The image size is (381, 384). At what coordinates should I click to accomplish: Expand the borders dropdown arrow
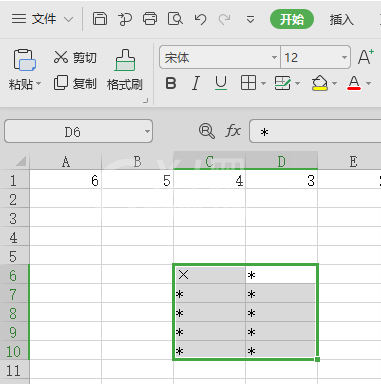(x=263, y=83)
